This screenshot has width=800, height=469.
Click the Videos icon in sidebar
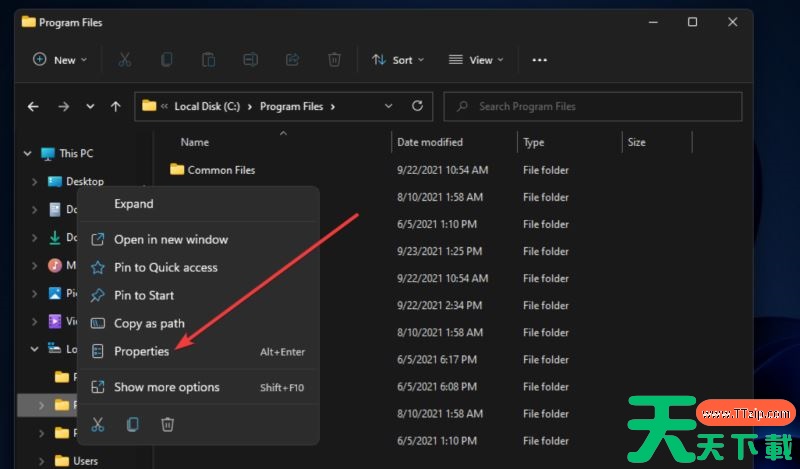[x=55, y=321]
